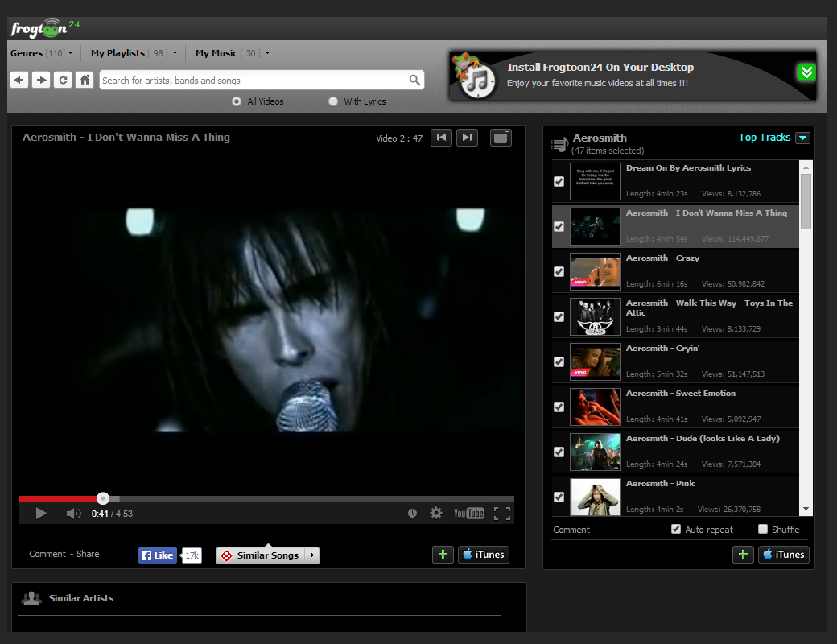837x644 pixels.
Task: Go to previous video in player header
Action: [441, 138]
